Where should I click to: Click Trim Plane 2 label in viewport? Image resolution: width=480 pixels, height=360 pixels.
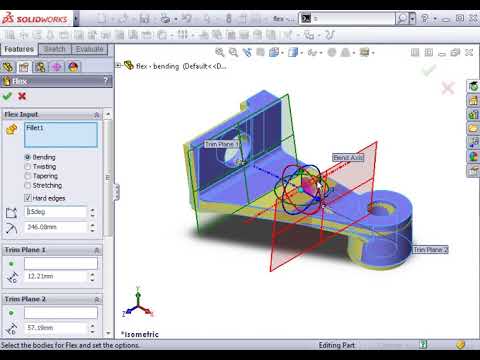click(430, 250)
